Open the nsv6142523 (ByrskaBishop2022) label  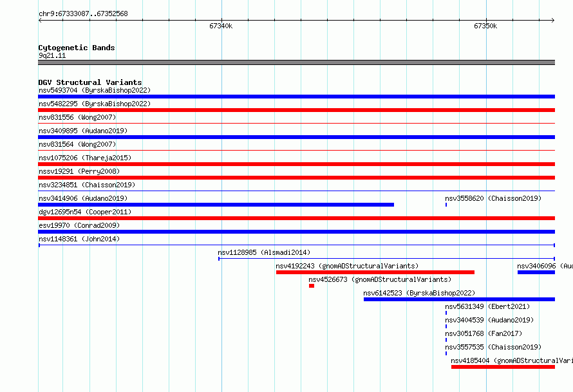click(x=419, y=293)
